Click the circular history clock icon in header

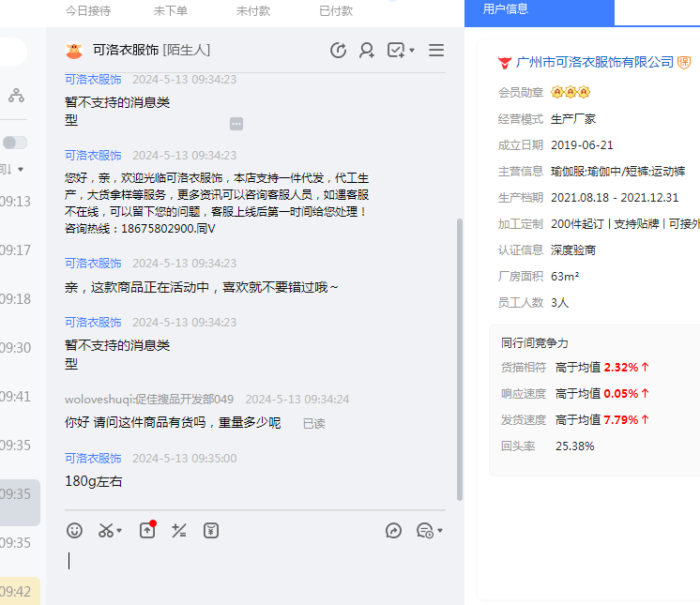click(339, 51)
